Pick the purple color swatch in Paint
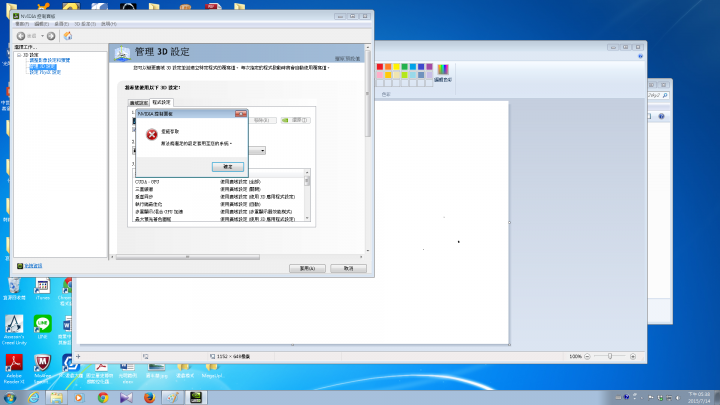The height and width of the screenshot is (405, 720). [429, 67]
